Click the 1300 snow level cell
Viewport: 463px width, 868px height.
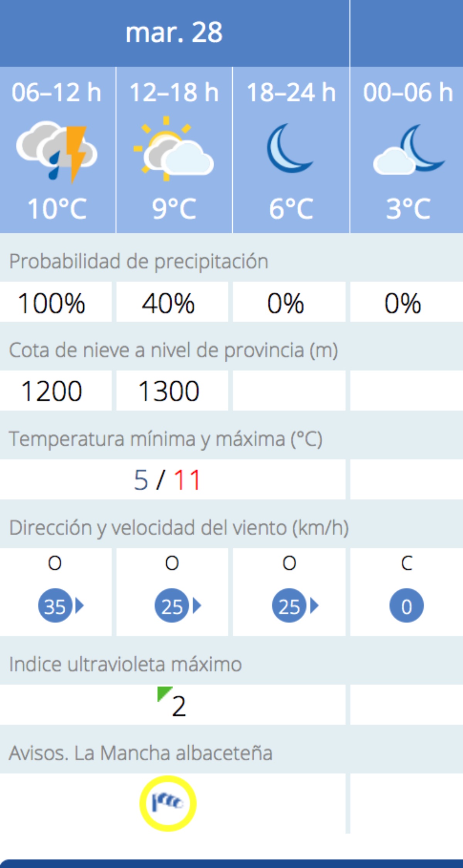point(172,391)
